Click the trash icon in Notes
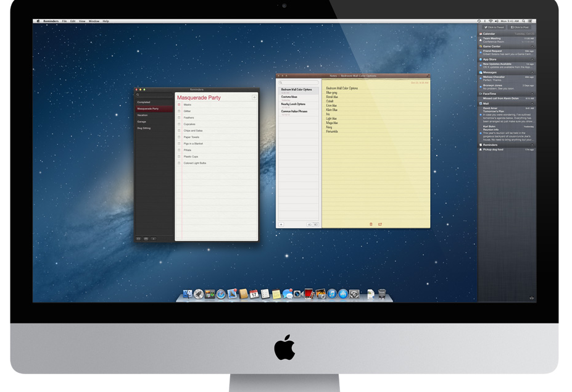Viewport: 572px width, 392px height. (x=371, y=224)
